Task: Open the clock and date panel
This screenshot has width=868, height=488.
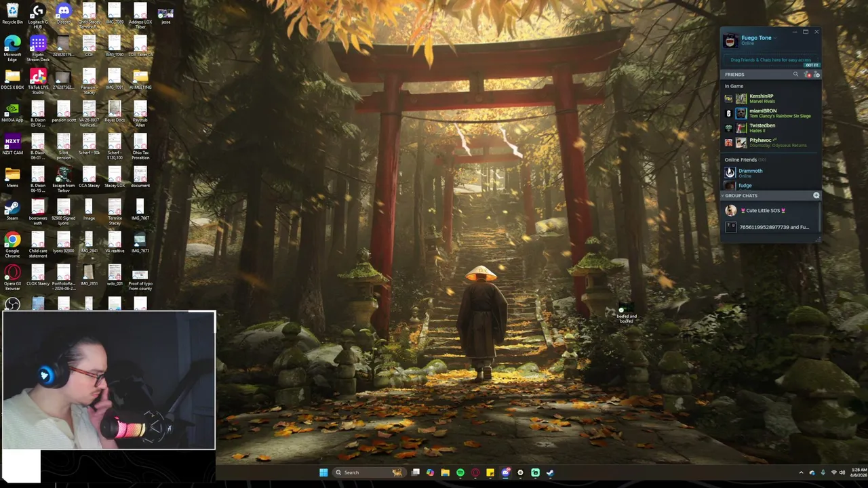Action: 859,472
